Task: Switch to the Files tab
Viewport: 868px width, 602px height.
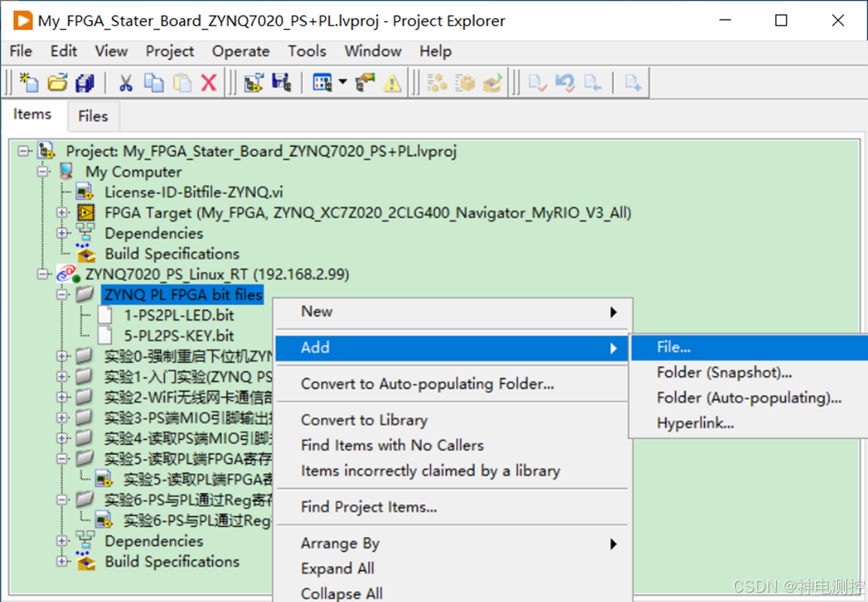Action: click(x=93, y=116)
